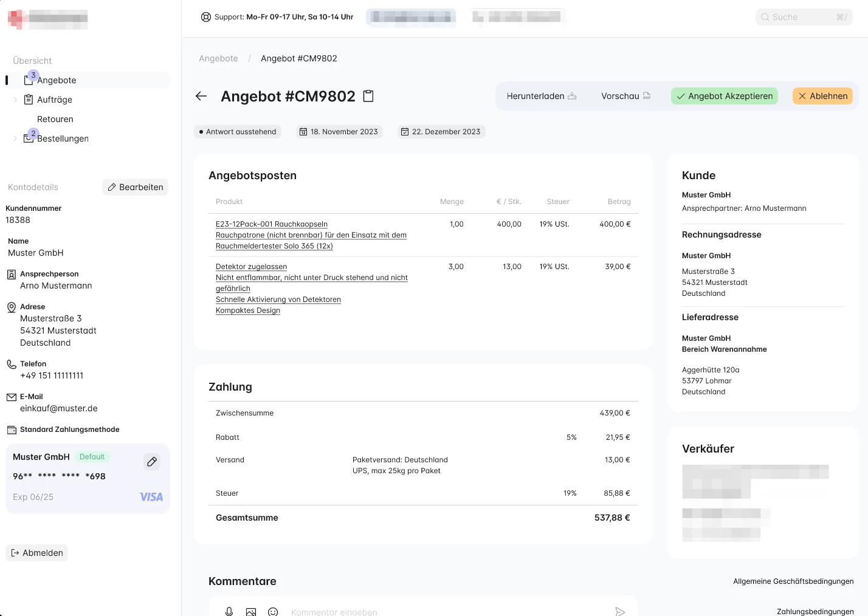Go to Angebote breadcrumb link
This screenshot has width=868, height=616.
pos(218,58)
